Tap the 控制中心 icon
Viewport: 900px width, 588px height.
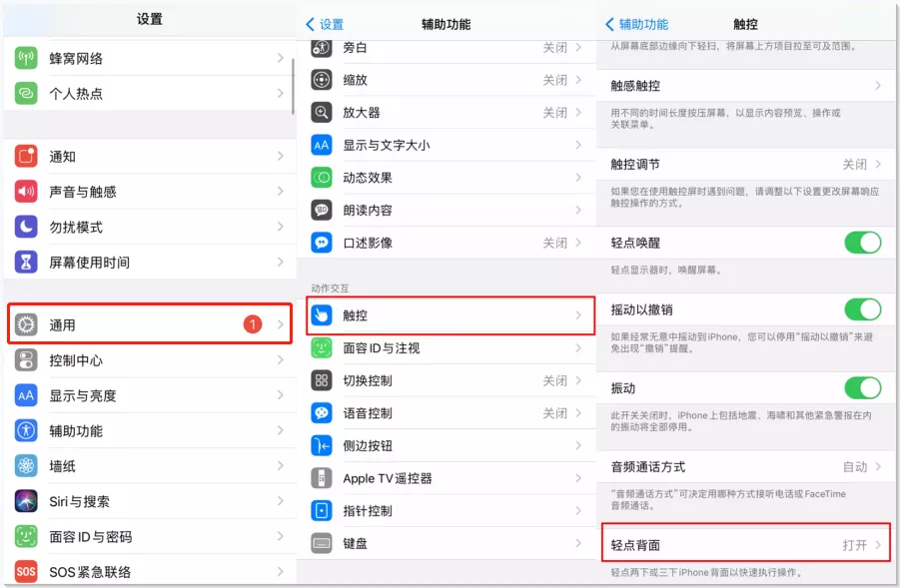click(26, 360)
